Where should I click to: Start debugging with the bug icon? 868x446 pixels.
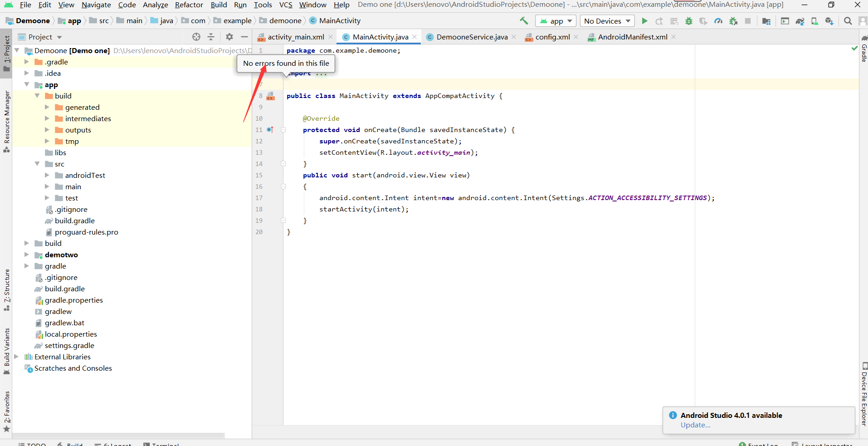pos(688,21)
